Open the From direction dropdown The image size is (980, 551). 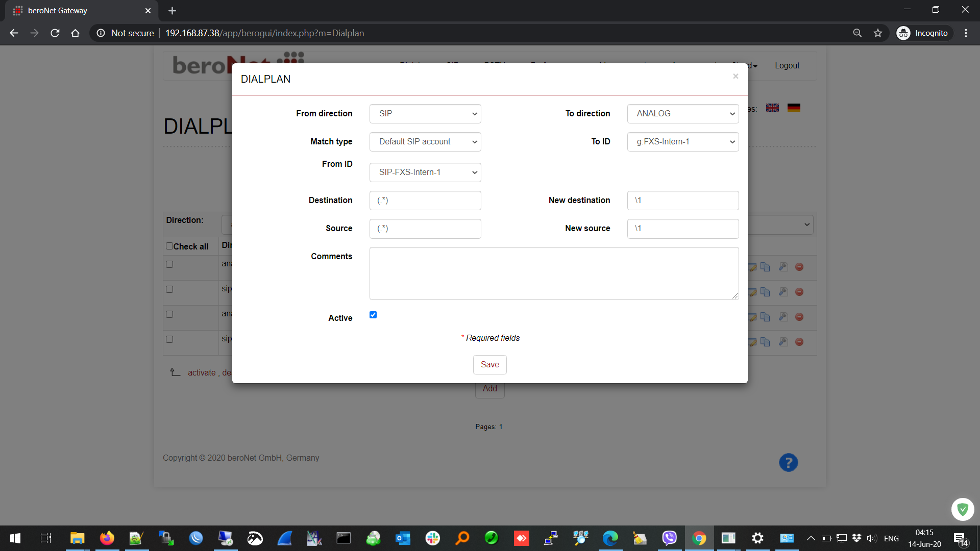[x=425, y=114]
